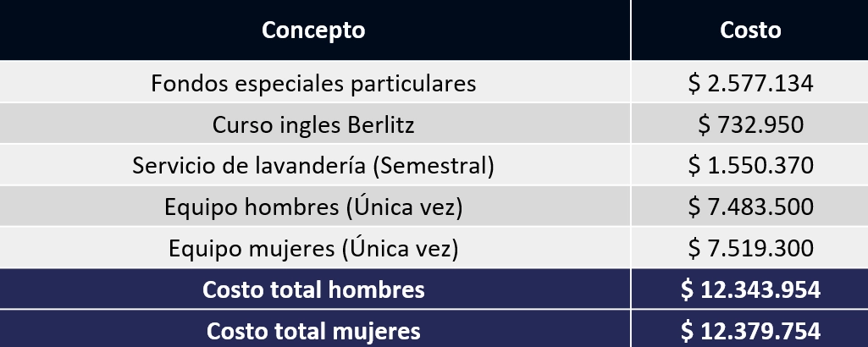Click the $ 12.343.954 total value
The image size is (868, 347).
point(750,290)
